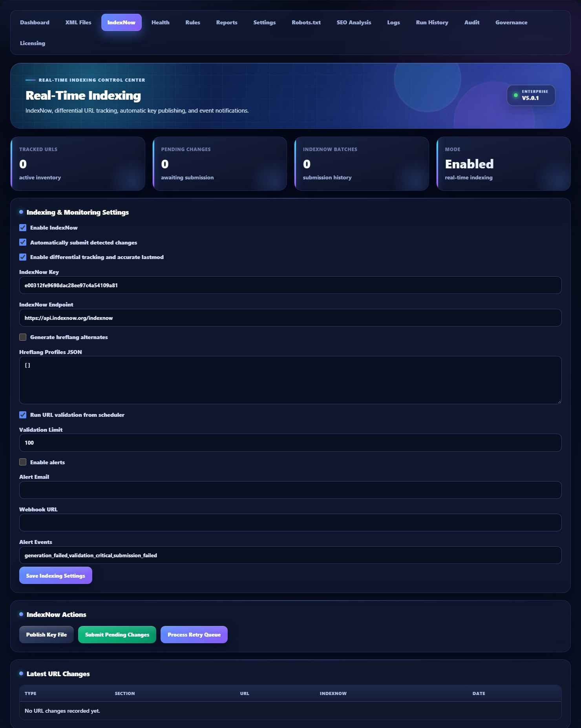This screenshot has height=728, width=581.
Task: Disable differential tracking and accurate lastmod
Action: pyautogui.click(x=23, y=257)
